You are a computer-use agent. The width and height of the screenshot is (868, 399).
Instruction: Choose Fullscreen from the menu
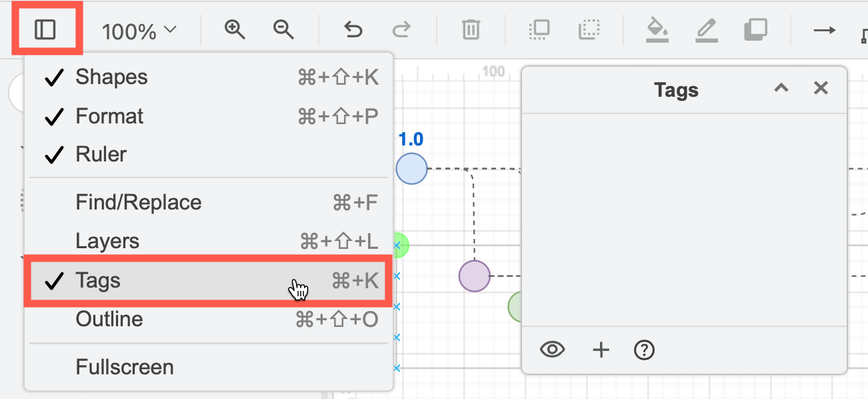[124, 366]
